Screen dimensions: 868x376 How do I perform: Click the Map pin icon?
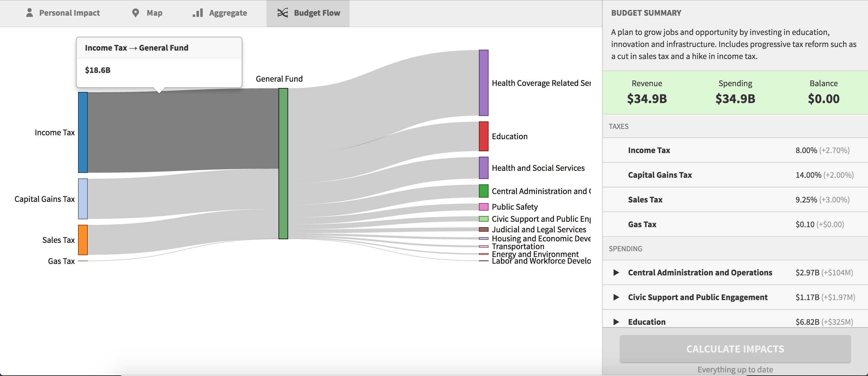tap(135, 13)
